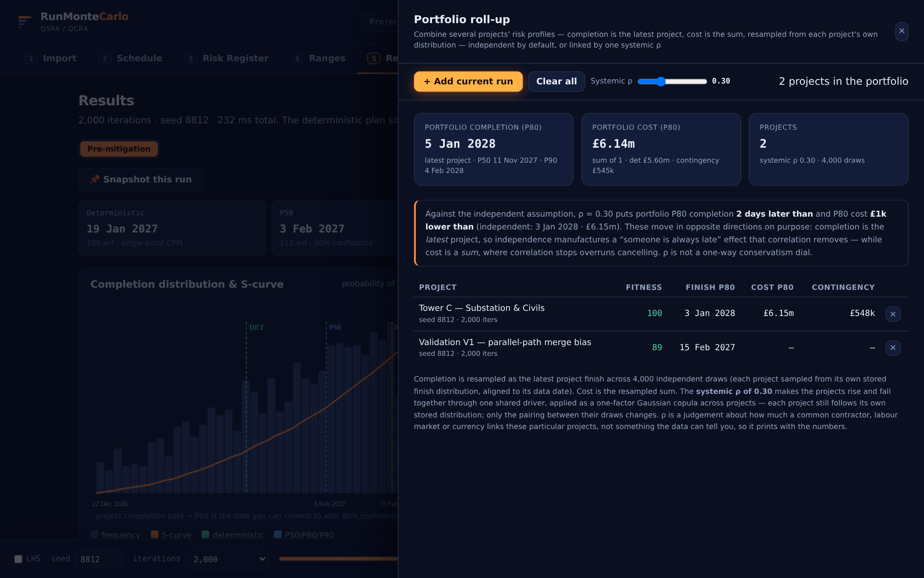
Task: Remove Validation V1 parallel-path merge bias project
Action: 893,348
